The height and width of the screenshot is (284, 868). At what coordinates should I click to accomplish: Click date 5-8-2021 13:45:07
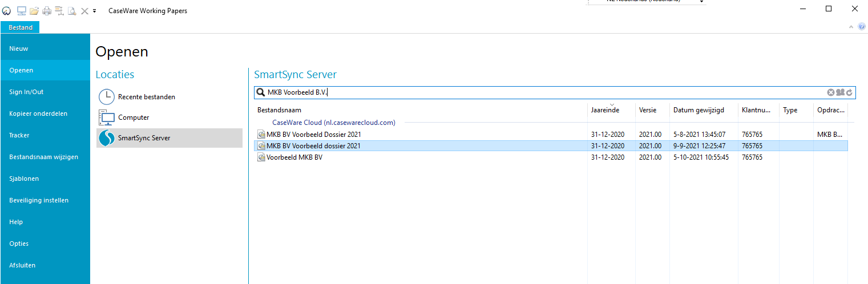pyautogui.click(x=699, y=135)
